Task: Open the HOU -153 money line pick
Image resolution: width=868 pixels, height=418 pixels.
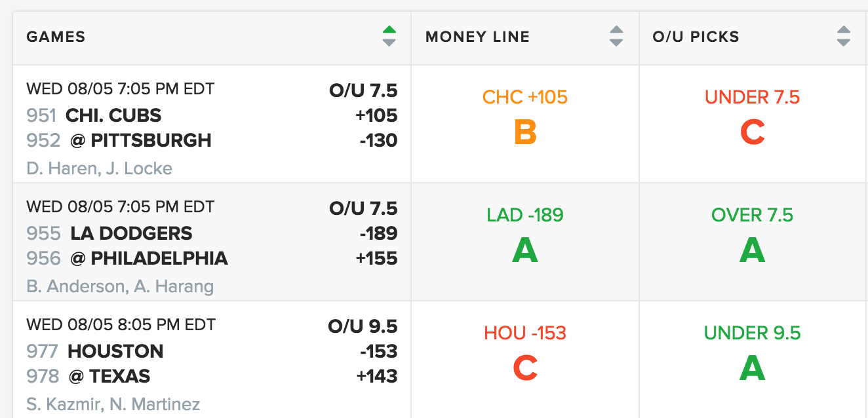Action: coord(525,333)
